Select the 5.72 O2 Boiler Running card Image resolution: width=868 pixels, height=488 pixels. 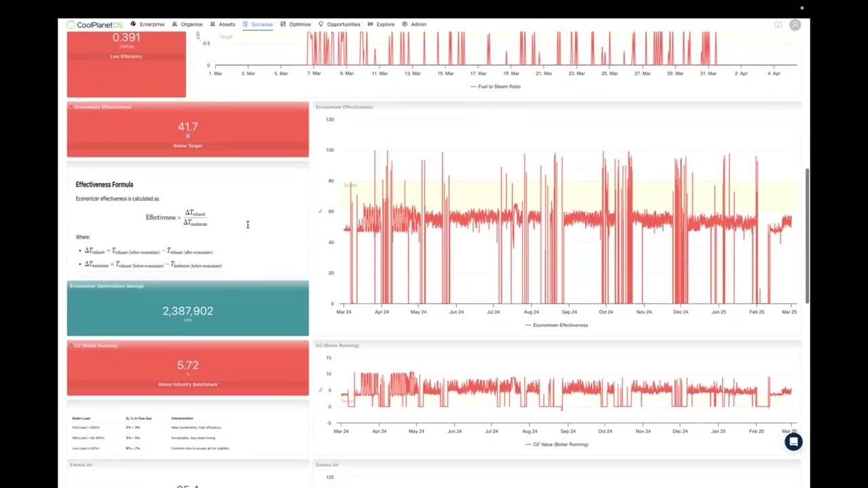[x=188, y=368]
